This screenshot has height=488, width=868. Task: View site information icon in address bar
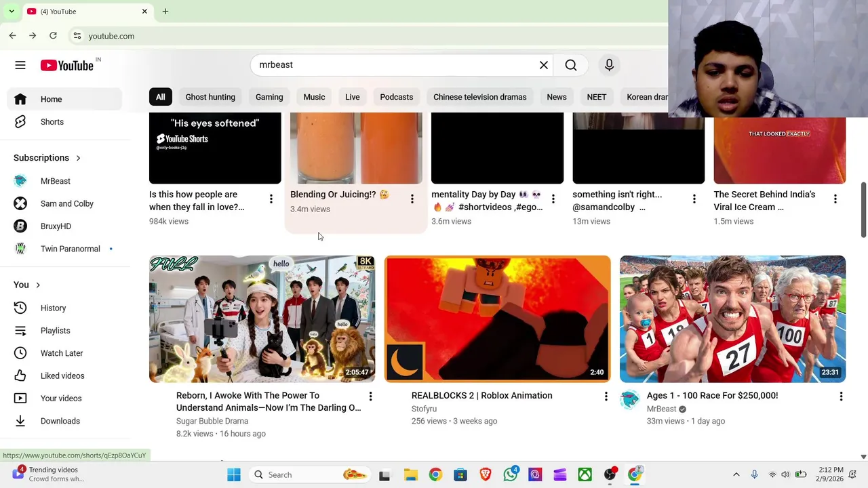pos(77,36)
